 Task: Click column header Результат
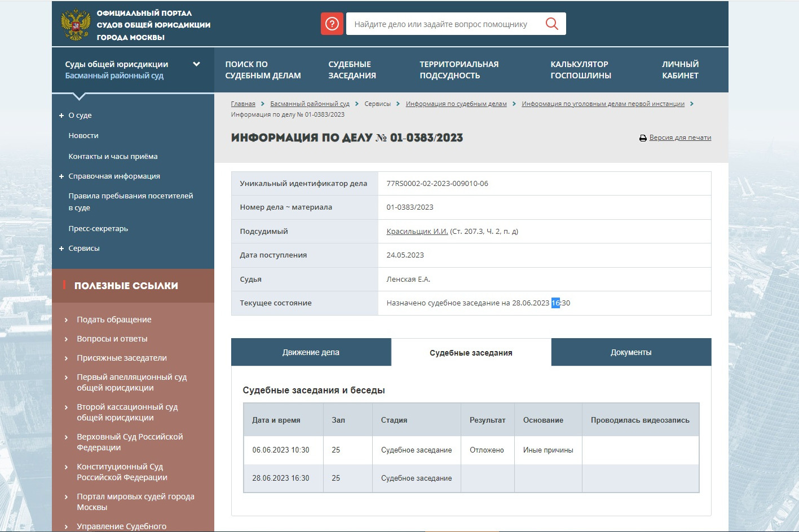(x=488, y=420)
